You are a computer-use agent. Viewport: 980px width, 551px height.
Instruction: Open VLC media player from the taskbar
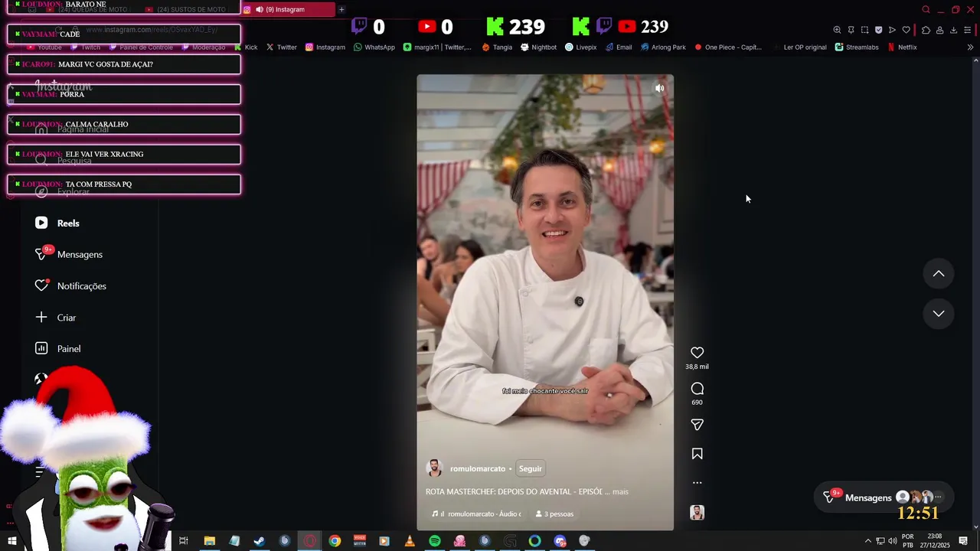[410, 541]
